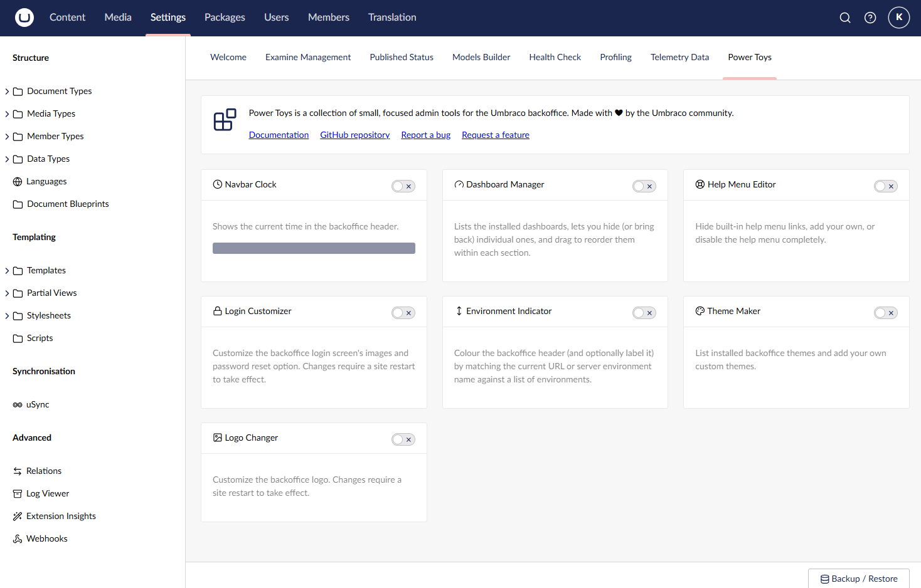921x588 pixels.
Task: Open the Languages tree item
Action: click(x=93, y=182)
